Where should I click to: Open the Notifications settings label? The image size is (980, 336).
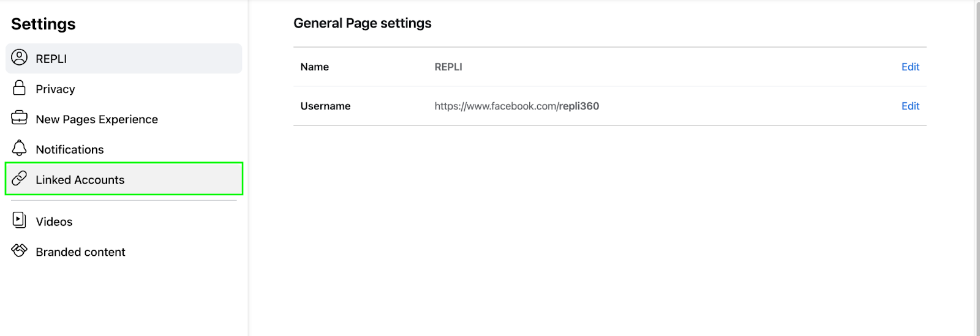pyautogui.click(x=70, y=149)
